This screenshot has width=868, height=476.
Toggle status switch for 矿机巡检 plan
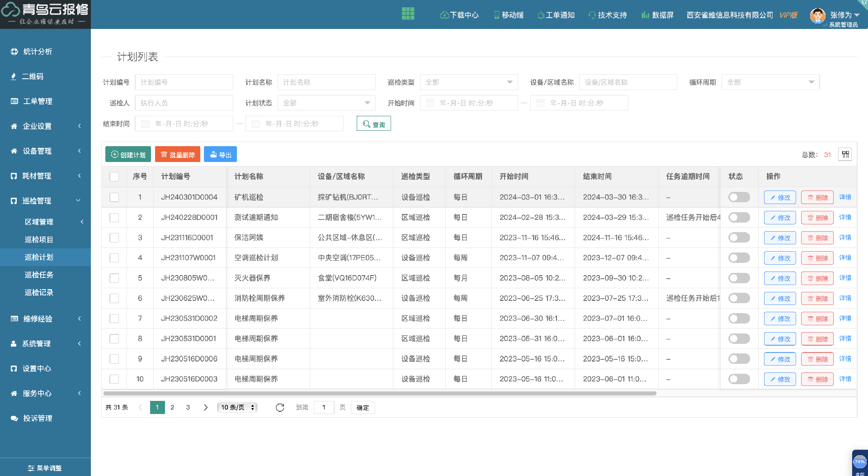[x=739, y=197]
